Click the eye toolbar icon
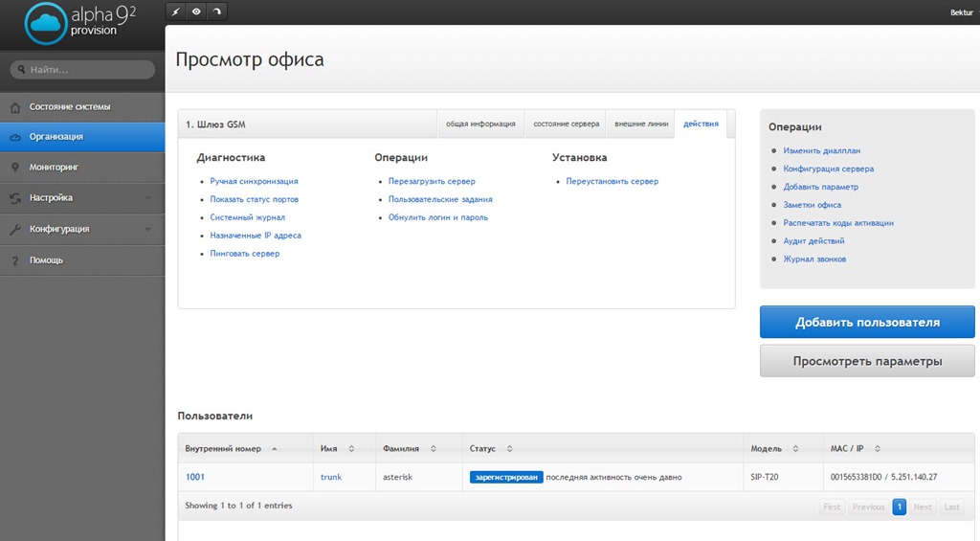The image size is (980, 541). click(196, 11)
